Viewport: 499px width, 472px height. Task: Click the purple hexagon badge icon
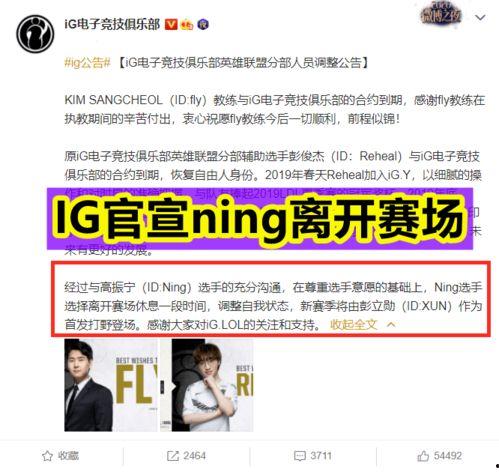click(203, 24)
